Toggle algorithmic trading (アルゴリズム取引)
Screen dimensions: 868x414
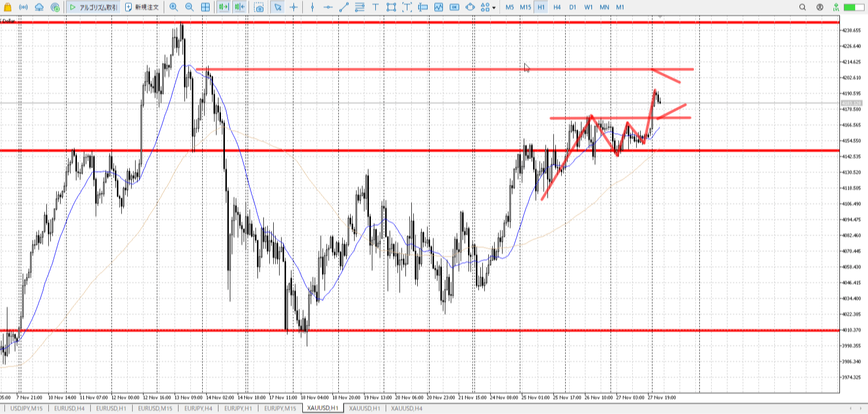93,7
